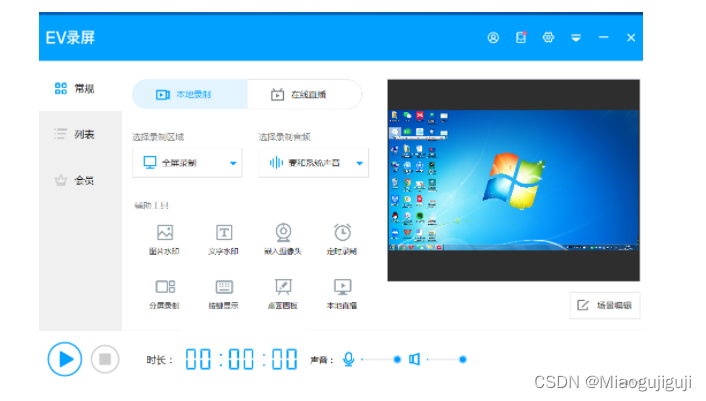The height and width of the screenshot is (401, 706).
Task: Adjust the speaker volume slider
Action: coord(447,359)
